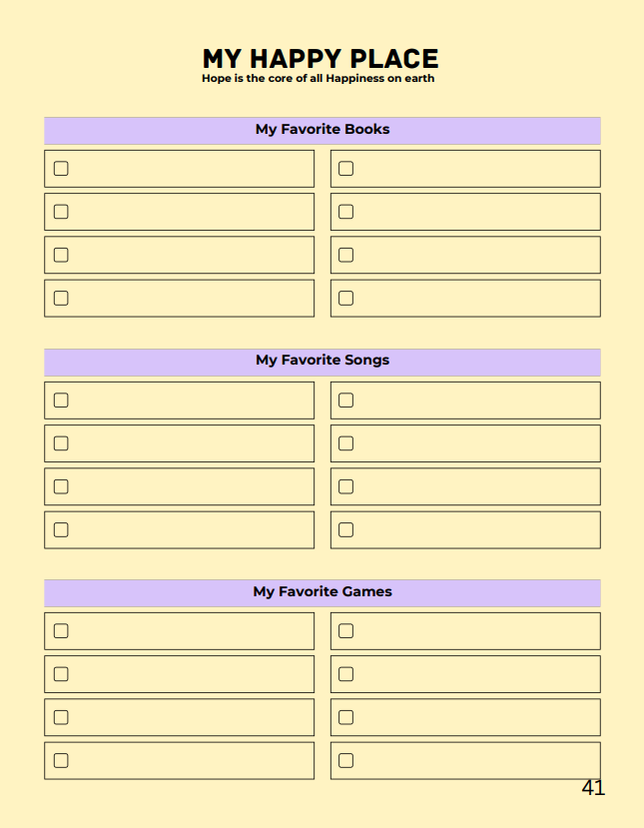
Task: Check the last left-column box under My Favorite Books
Action: pos(61,298)
